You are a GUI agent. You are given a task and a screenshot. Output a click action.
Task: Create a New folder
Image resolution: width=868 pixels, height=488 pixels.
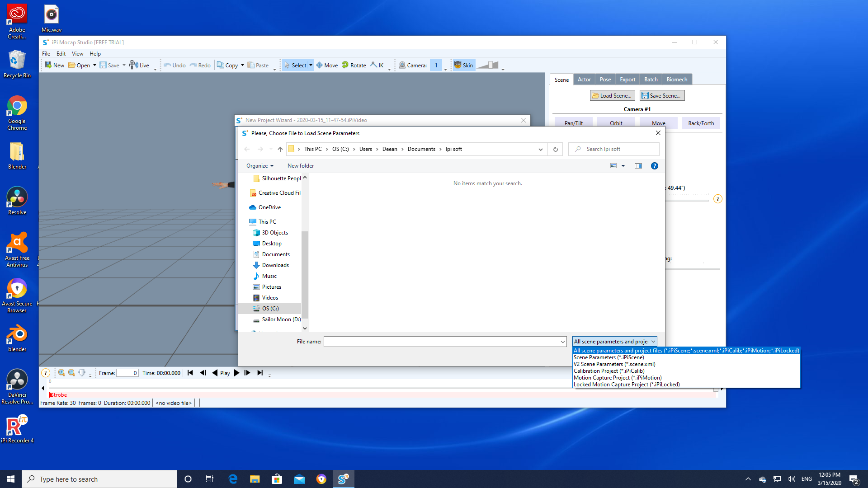click(301, 166)
